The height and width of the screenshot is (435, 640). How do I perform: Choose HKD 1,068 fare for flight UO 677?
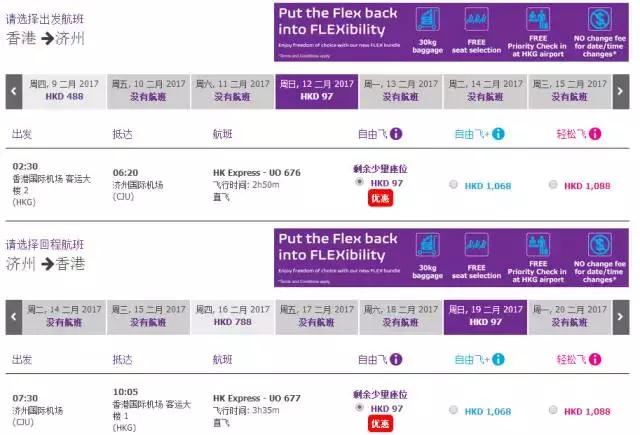click(455, 410)
